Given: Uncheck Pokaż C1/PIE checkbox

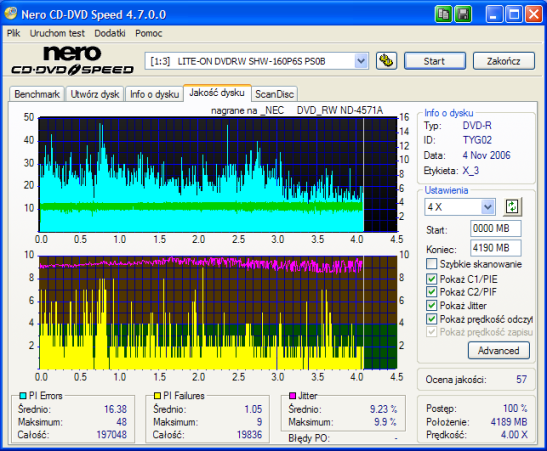Looking at the screenshot, I should tap(432, 279).
